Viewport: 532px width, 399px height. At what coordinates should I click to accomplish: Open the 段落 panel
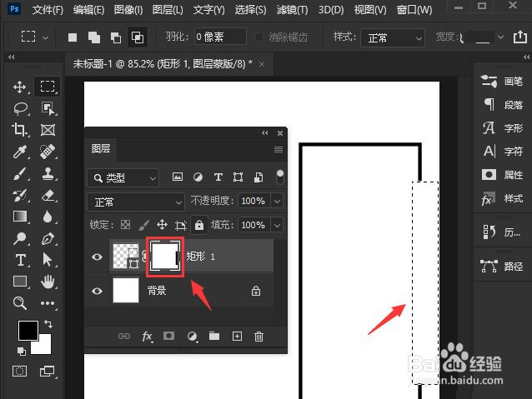[502, 105]
